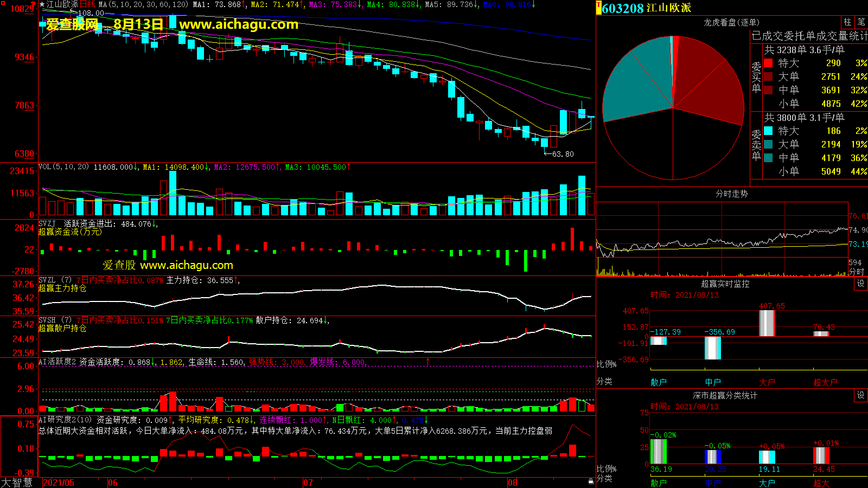Click the 2021/05 date marker on timeline

pos(58,483)
